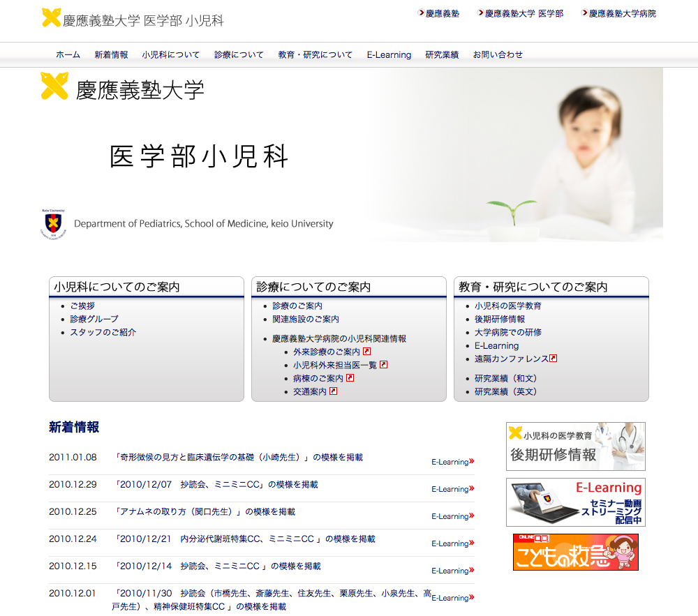
Task: Open E-Learning link on the 2010.12.01 row
Action: click(x=450, y=598)
